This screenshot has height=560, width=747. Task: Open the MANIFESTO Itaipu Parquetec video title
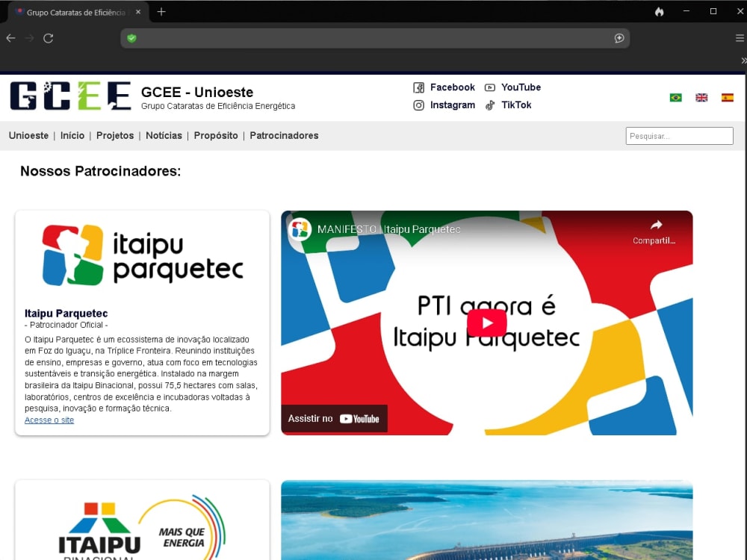(388, 229)
